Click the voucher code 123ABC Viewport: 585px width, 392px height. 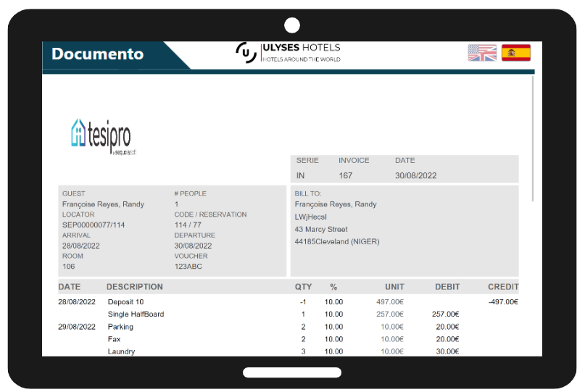pos(188,267)
